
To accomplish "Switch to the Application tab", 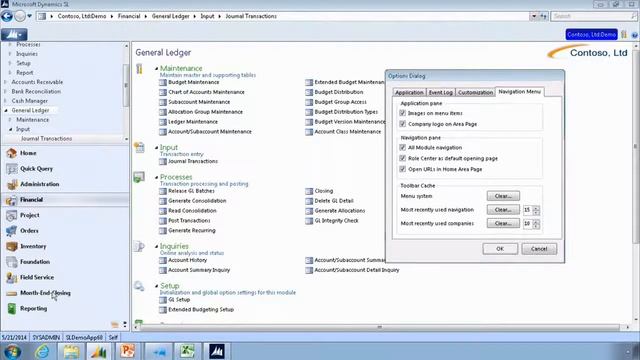I will tap(409, 93).
